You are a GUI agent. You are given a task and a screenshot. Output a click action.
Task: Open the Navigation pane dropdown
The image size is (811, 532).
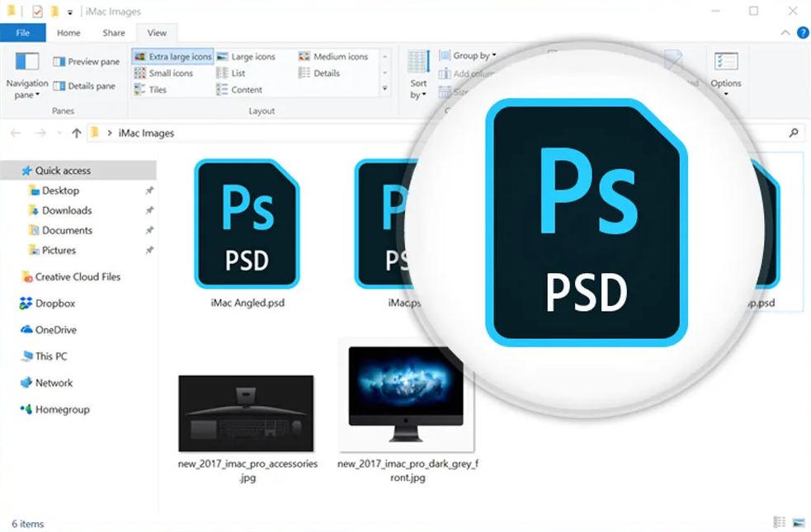[x=27, y=76]
